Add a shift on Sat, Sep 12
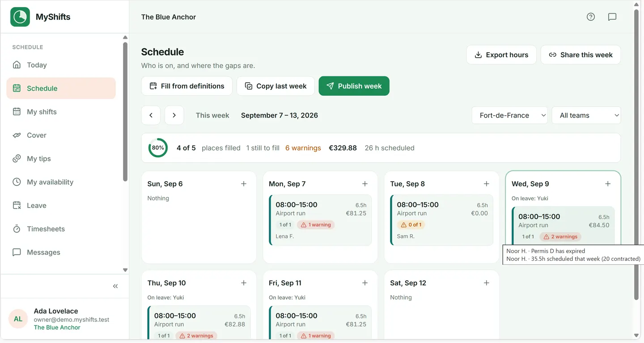This screenshot has height=343, width=644. tap(487, 283)
